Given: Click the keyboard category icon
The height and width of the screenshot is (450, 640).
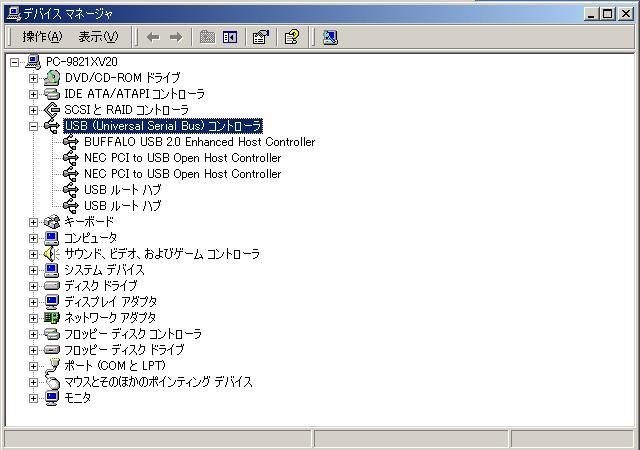Looking at the screenshot, I should point(52,222).
